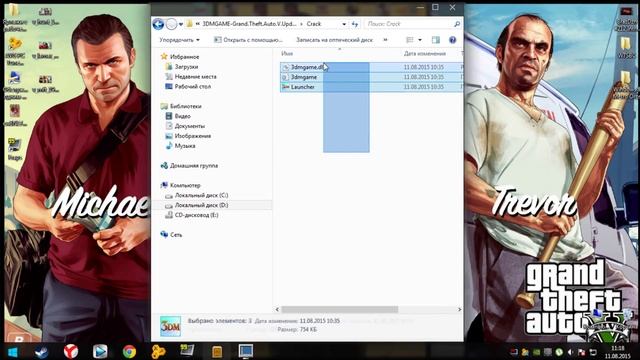Open the Упорядочить menu
This screenshot has height=360, width=640.
click(x=179, y=40)
